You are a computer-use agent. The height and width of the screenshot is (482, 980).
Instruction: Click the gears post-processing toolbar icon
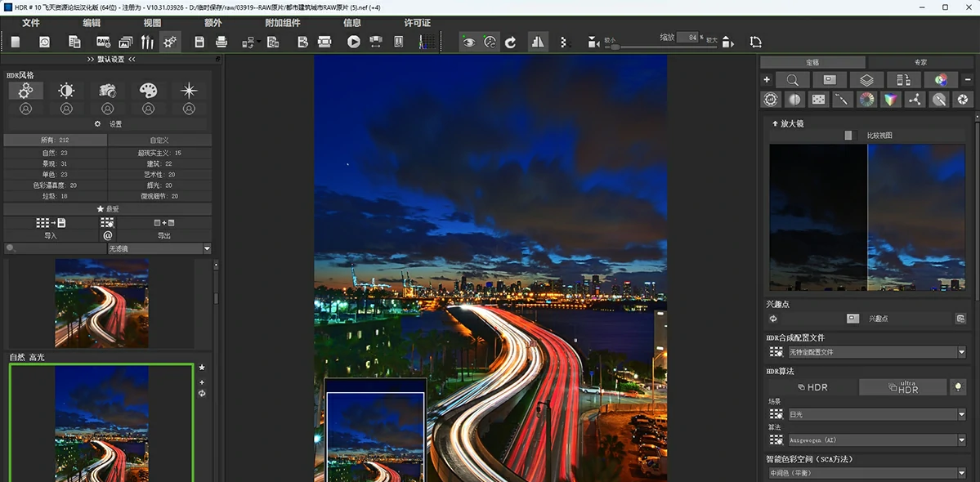[170, 42]
